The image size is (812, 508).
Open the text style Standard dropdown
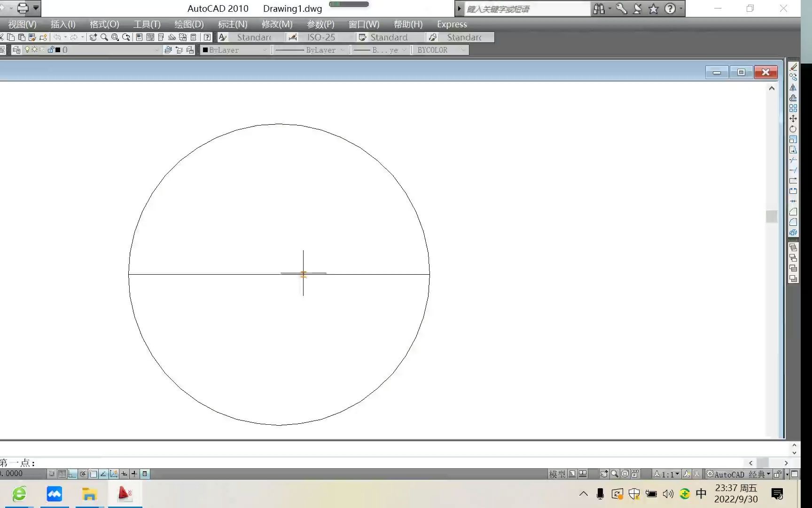pos(256,37)
